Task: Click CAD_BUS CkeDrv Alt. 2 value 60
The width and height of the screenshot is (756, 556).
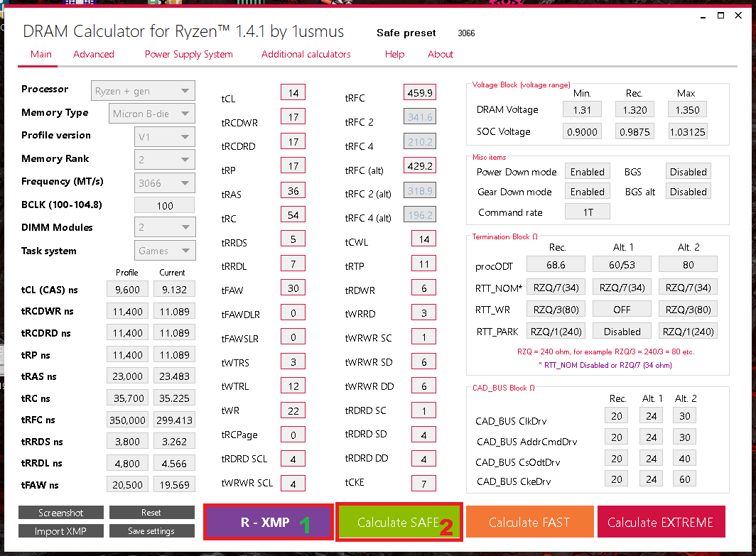Action: [x=685, y=479]
